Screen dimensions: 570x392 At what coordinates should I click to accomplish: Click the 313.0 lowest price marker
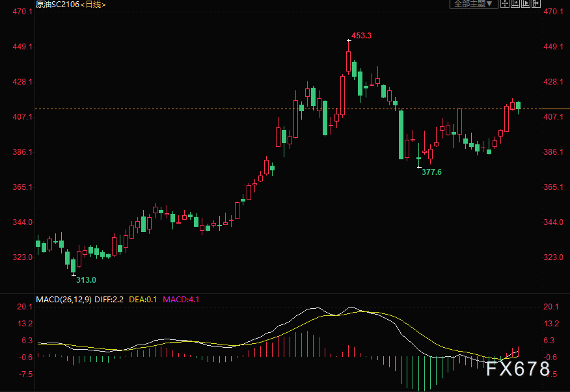(86, 280)
